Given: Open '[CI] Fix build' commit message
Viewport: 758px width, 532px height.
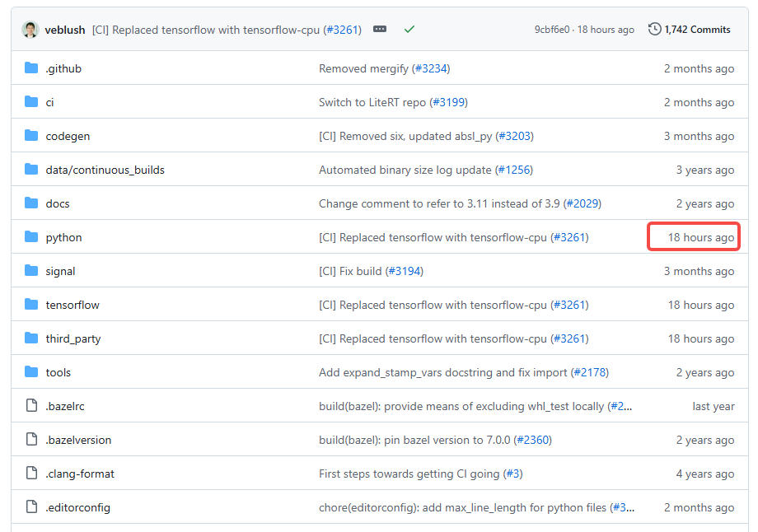Looking at the screenshot, I should [x=350, y=272].
